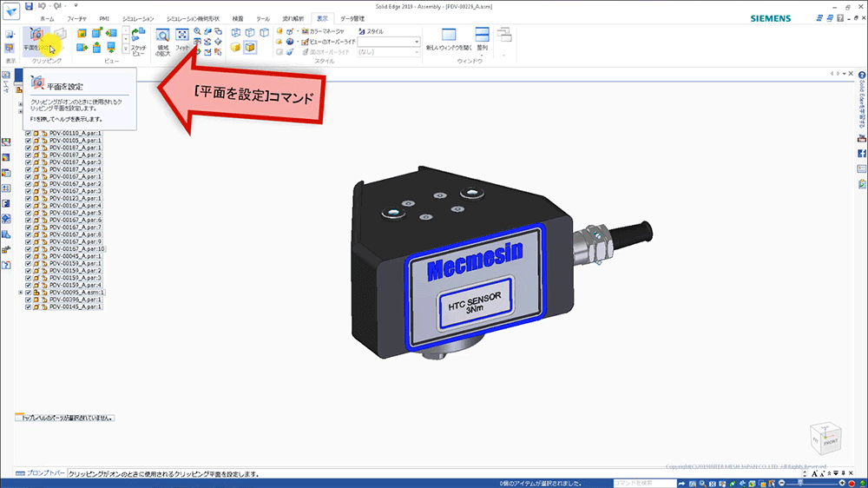Open New Window (新しいウィンドウを開く) icon

[449, 36]
